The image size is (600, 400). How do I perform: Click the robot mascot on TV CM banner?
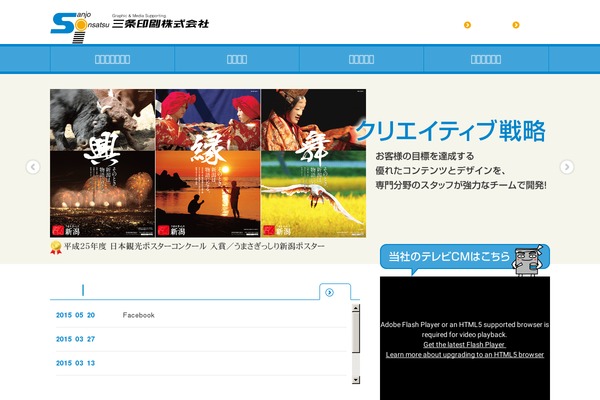531,260
